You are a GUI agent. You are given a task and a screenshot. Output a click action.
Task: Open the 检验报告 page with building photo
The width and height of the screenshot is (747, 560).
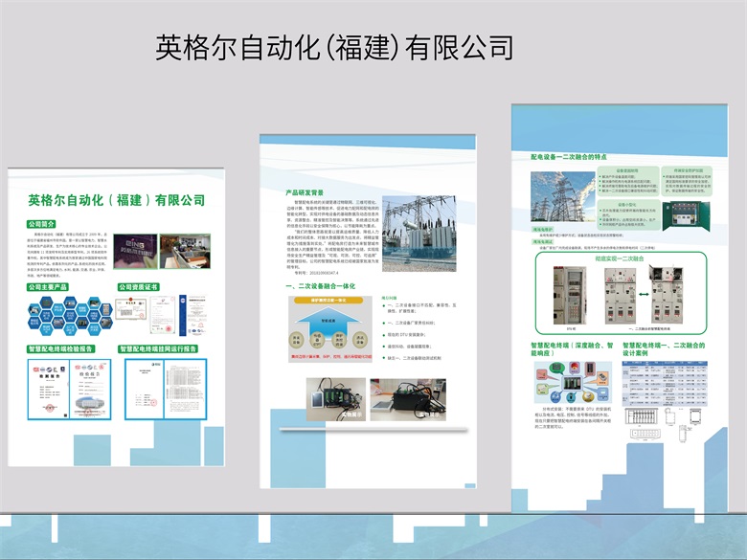click(x=90, y=390)
